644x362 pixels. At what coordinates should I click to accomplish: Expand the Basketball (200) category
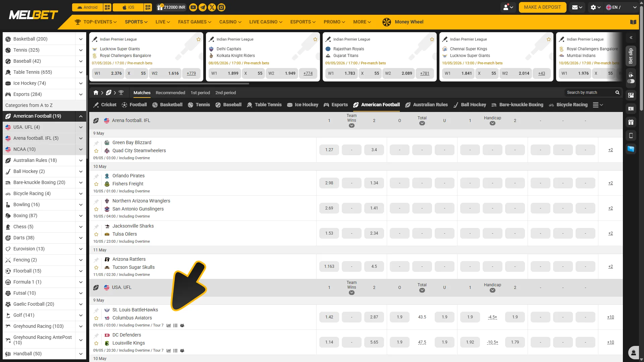pos(81,39)
